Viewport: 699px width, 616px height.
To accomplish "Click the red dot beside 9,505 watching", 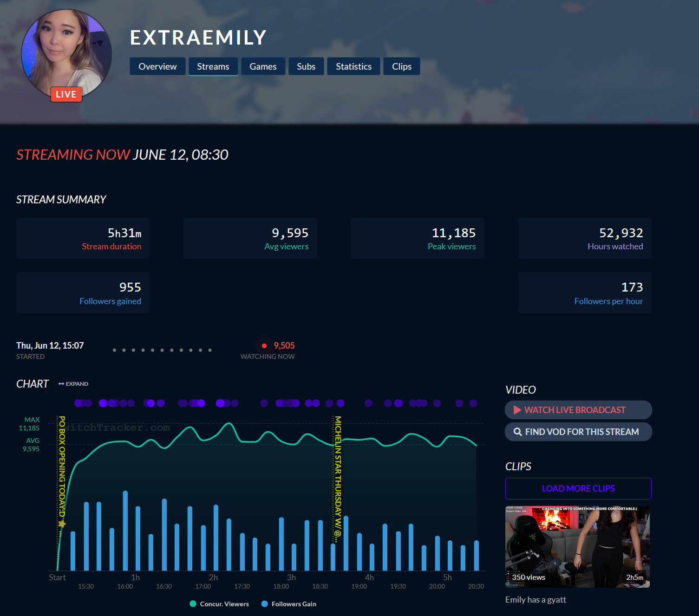I will click(x=264, y=346).
